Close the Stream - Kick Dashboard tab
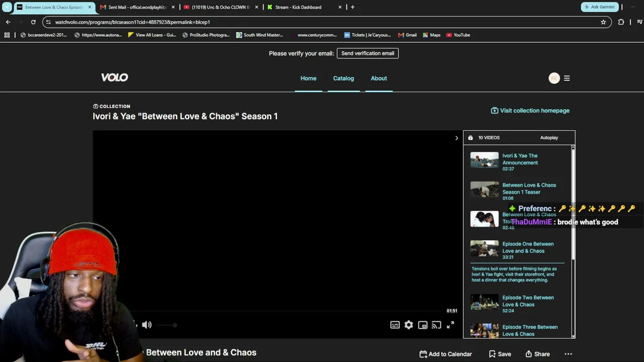The height and width of the screenshot is (362, 644). coord(340,7)
